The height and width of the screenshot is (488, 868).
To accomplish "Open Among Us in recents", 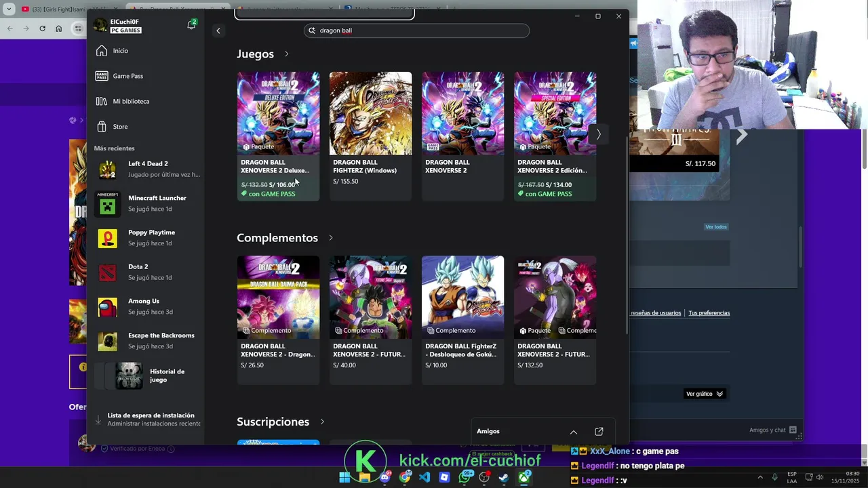I will click(148, 306).
